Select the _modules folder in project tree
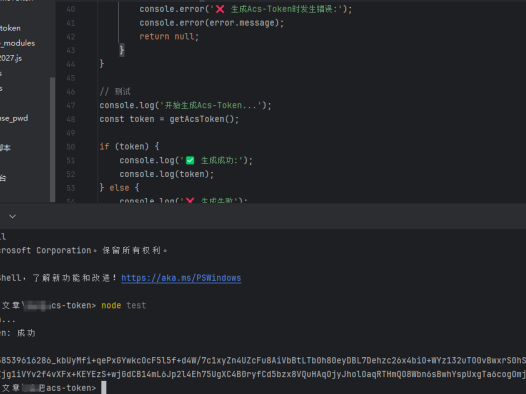 [x=17, y=43]
